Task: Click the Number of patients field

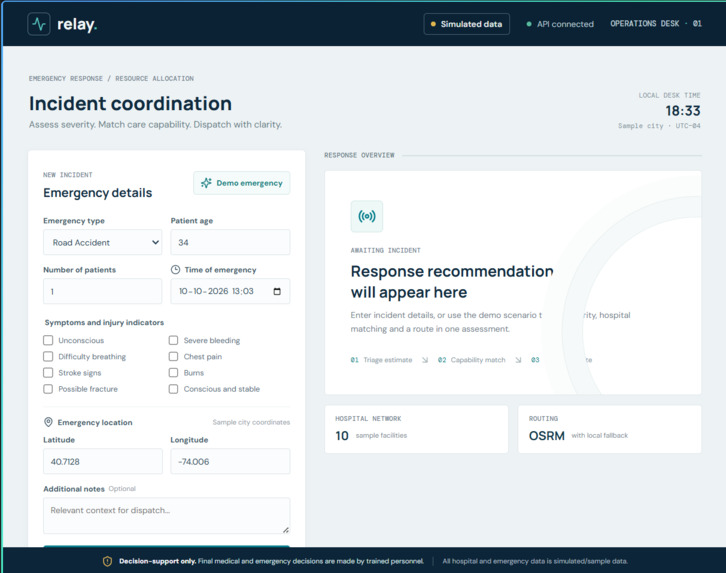Action: [103, 291]
